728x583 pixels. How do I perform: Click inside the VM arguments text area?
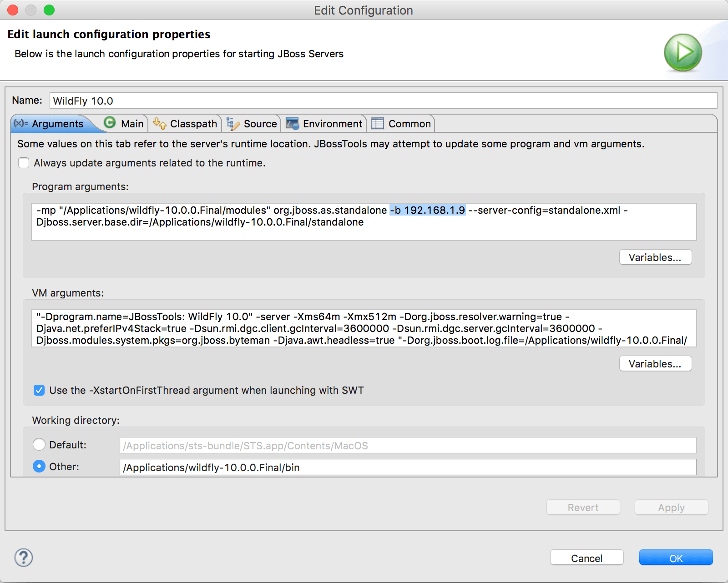364,328
